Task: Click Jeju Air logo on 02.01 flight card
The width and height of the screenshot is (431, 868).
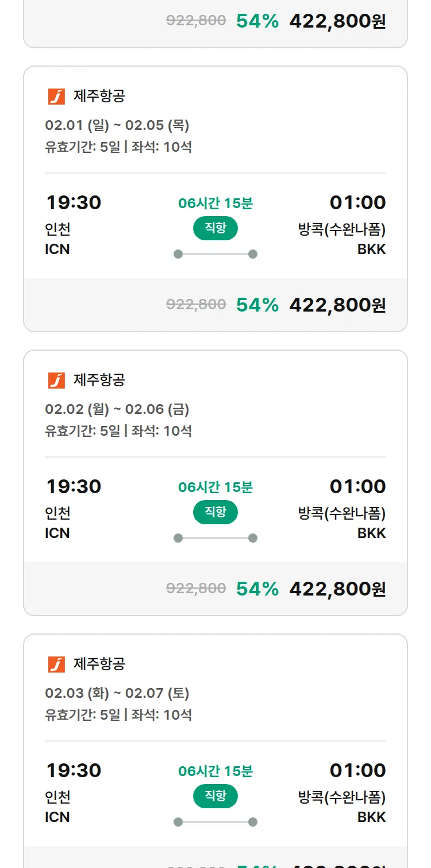Action: 56,97
